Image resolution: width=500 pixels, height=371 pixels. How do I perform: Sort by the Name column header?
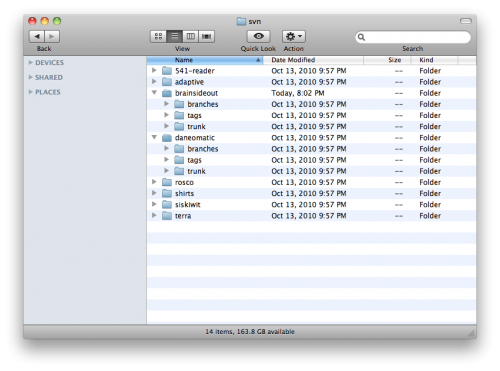point(205,60)
